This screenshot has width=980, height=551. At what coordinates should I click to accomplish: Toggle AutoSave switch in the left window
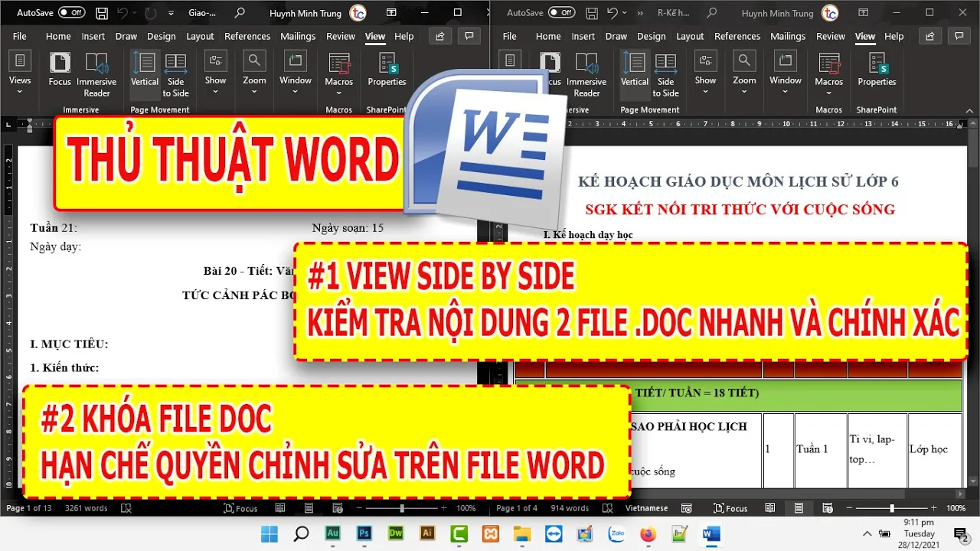[x=72, y=13]
